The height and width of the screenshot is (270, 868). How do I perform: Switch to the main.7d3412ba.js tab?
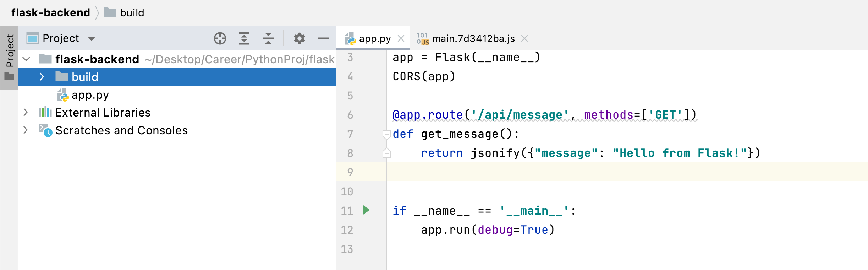473,38
